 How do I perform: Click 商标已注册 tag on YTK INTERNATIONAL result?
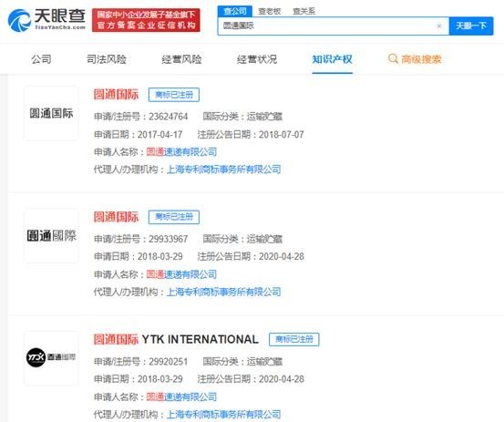pos(294,339)
